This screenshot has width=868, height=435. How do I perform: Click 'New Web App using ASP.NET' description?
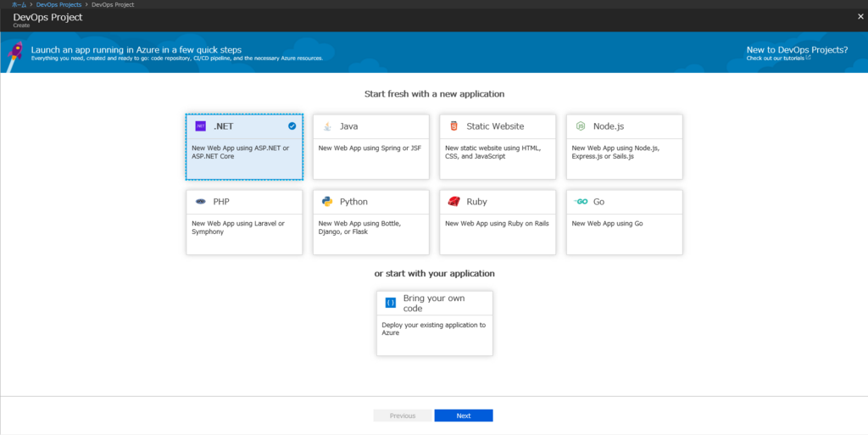[240, 152]
